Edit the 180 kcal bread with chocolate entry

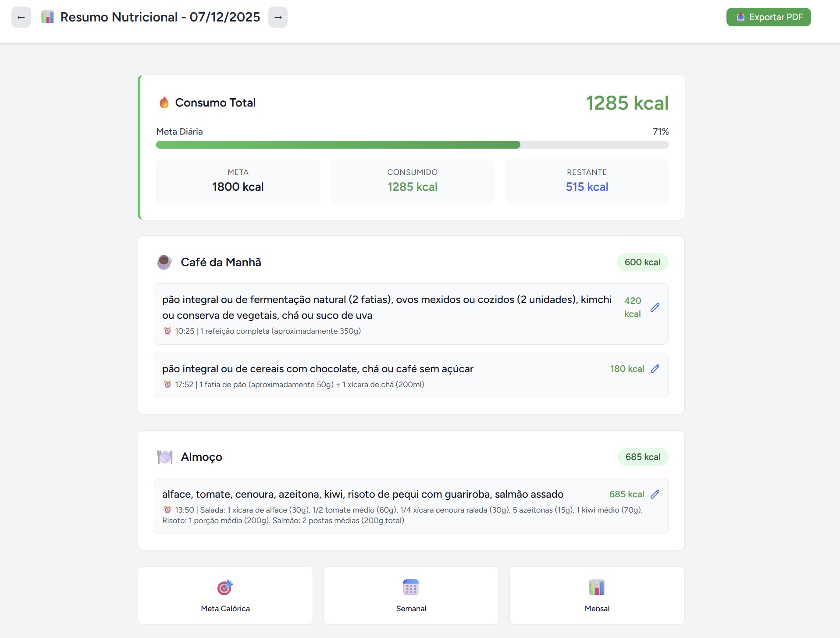point(655,369)
